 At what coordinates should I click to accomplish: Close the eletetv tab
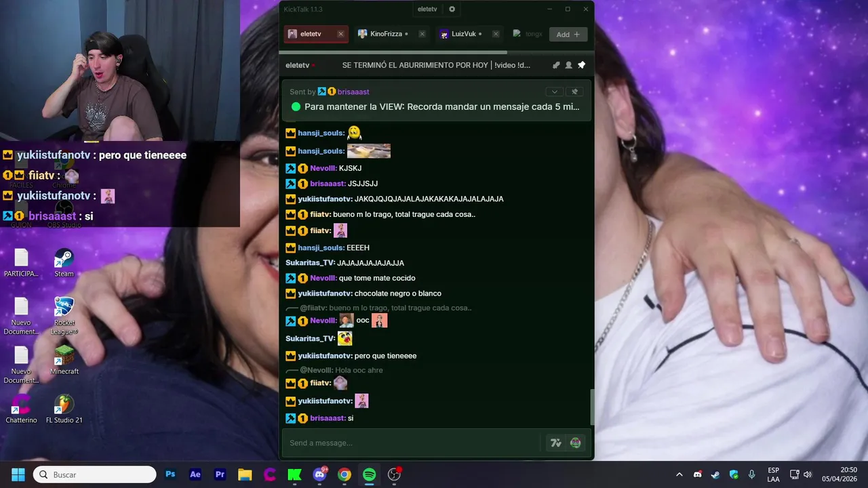click(340, 34)
